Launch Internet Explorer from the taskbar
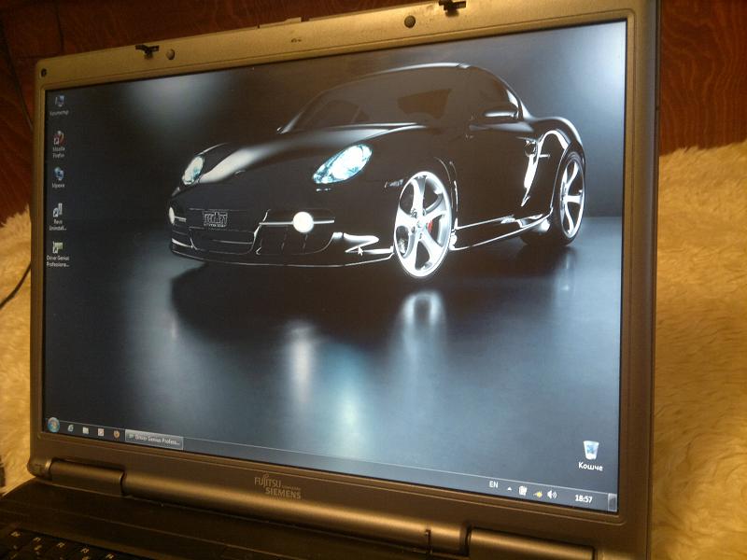This screenshot has height=560, width=747. pos(71,428)
